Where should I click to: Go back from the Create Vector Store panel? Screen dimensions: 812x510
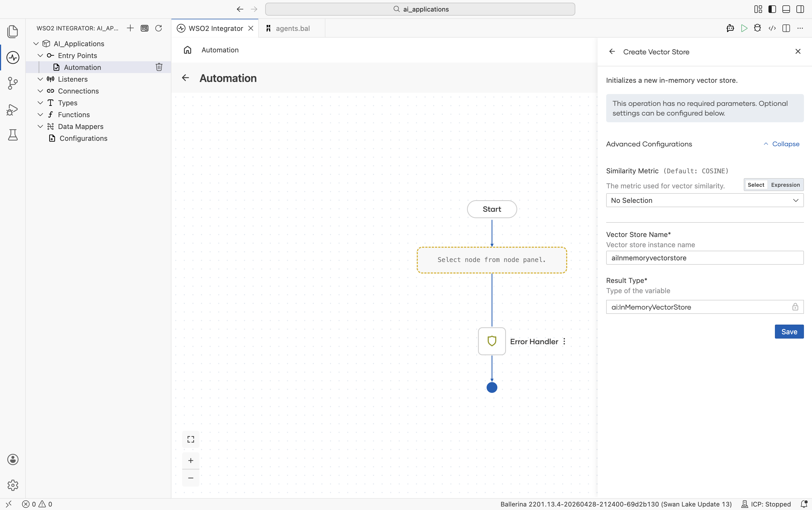(612, 52)
